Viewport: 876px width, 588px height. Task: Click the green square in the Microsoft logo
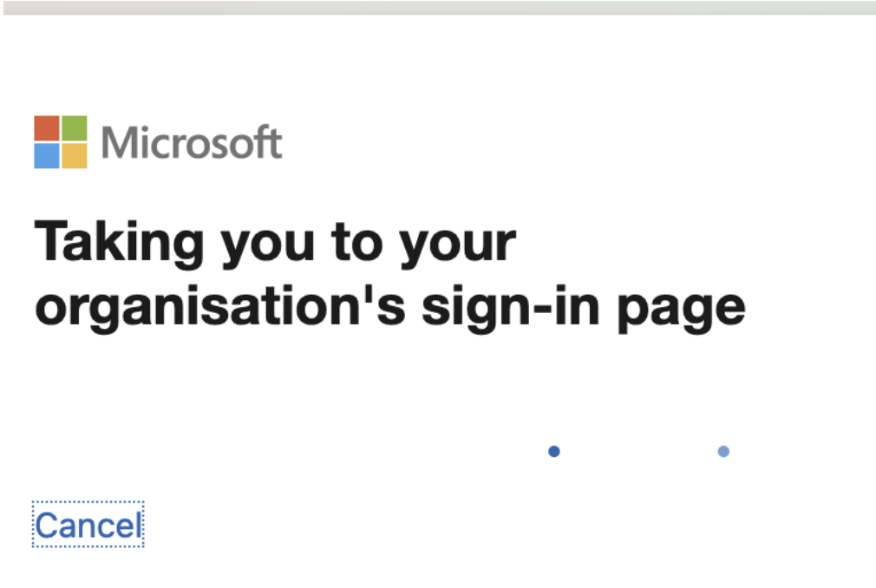click(73, 128)
